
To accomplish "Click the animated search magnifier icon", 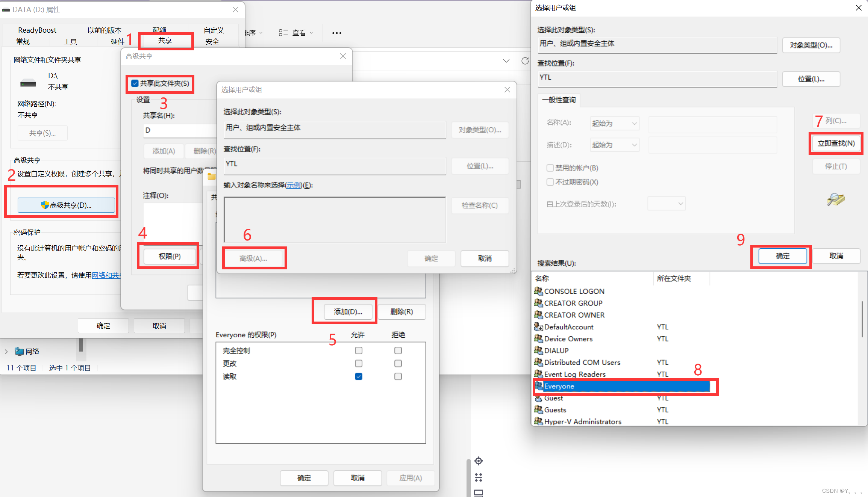I will pyautogui.click(x=835, y=199).
